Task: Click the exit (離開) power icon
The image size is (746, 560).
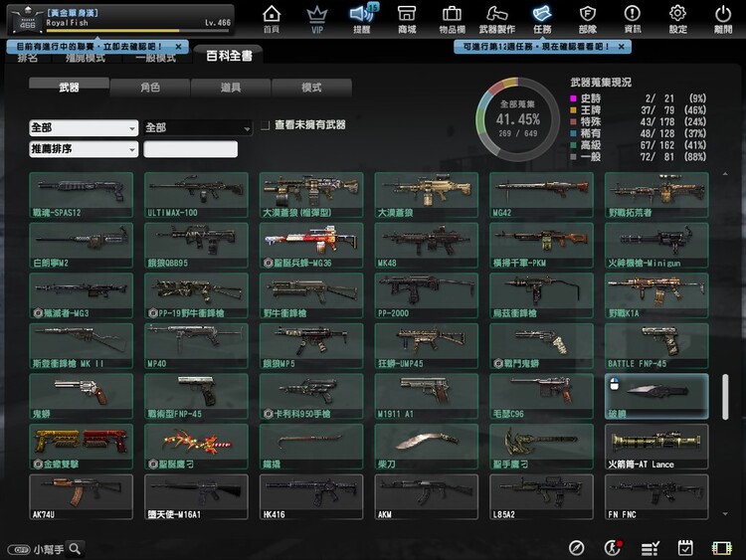Action: tap(723, 19)
